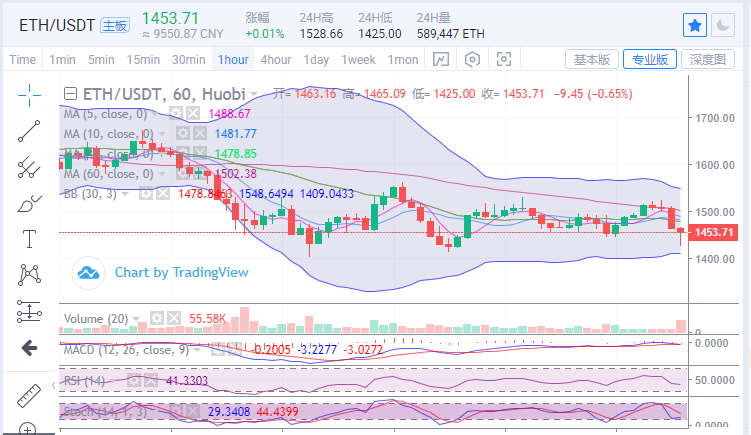Select the crosshair cursor tool

coord(29,95)
